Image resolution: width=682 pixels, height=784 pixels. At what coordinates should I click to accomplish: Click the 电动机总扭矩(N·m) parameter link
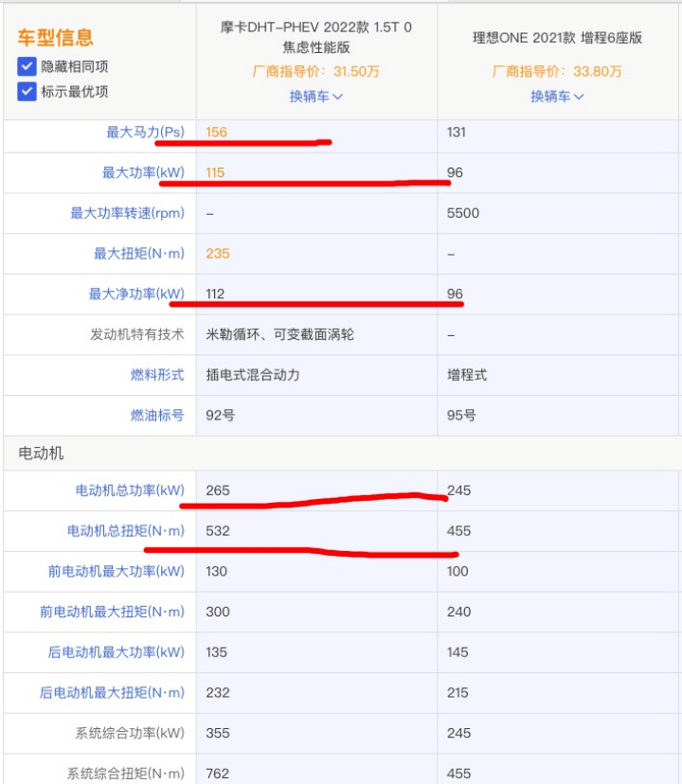pos(126,531)
